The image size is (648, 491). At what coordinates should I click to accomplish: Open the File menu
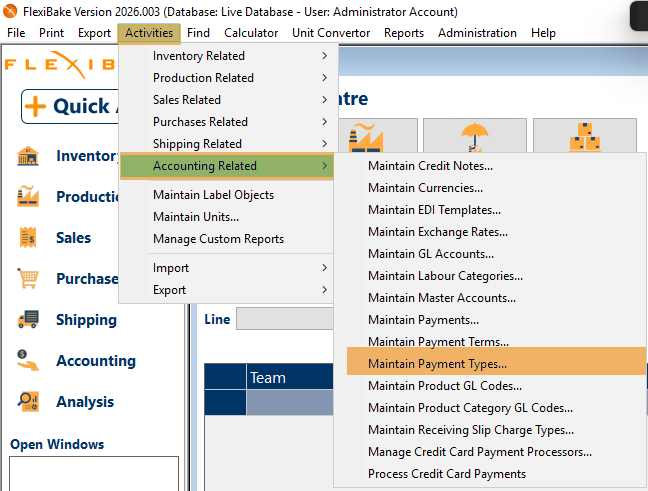[x=16, y=33]
